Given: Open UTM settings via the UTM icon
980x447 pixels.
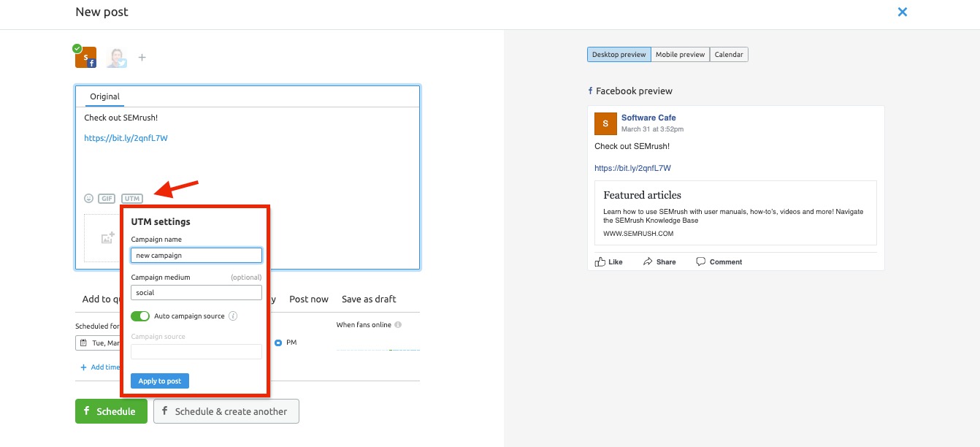Looking at the screenshot, I should [132, 198].
